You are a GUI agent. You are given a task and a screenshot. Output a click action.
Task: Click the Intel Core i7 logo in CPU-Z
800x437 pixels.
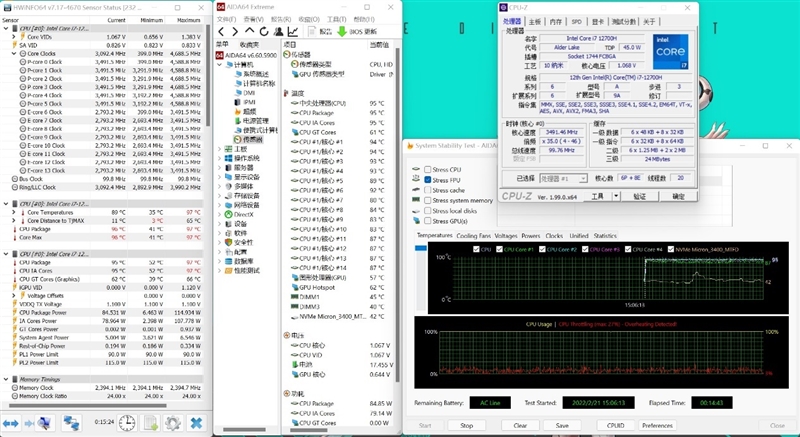670,52
